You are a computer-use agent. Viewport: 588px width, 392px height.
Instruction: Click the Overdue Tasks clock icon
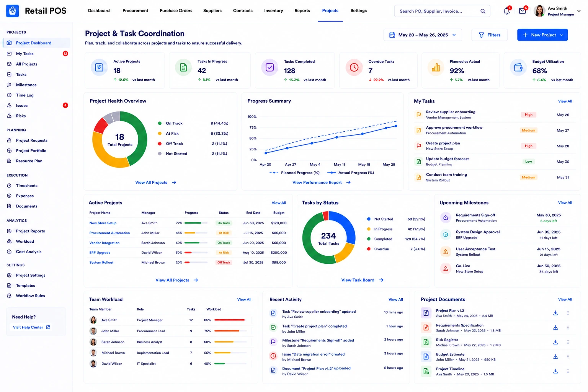(x=354, y=67)
